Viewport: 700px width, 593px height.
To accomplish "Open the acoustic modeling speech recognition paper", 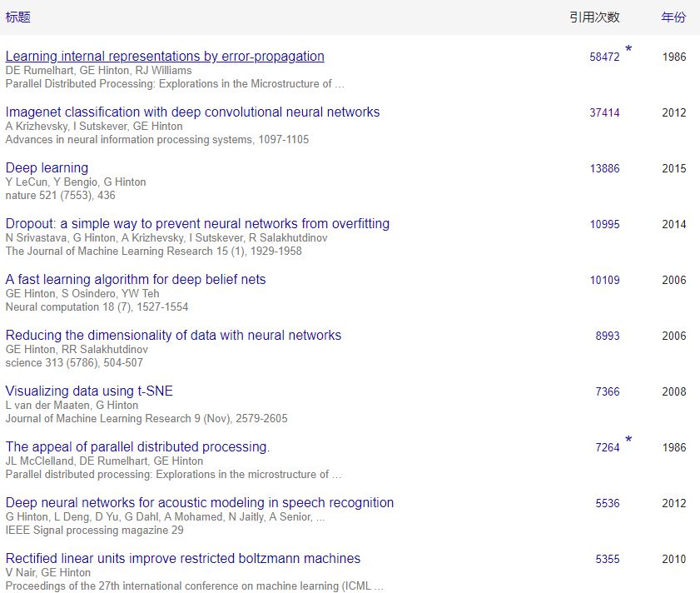I will click(200, 503).
